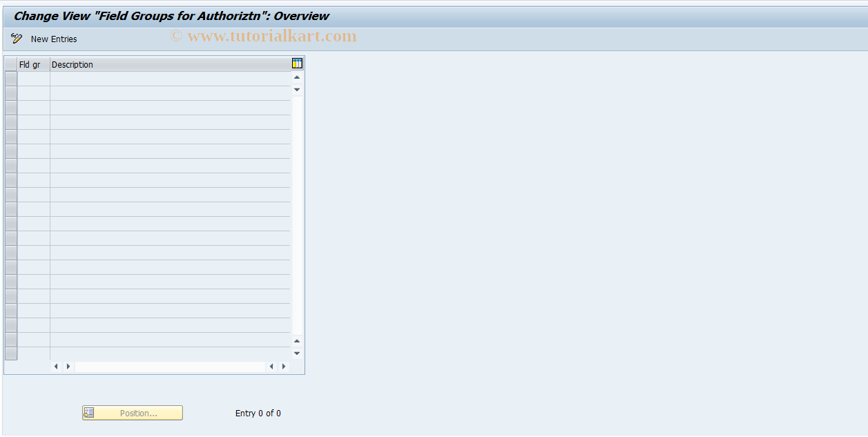Click the right-end scroll-left arrow of the horizontal scrollbar

[271, 367]
